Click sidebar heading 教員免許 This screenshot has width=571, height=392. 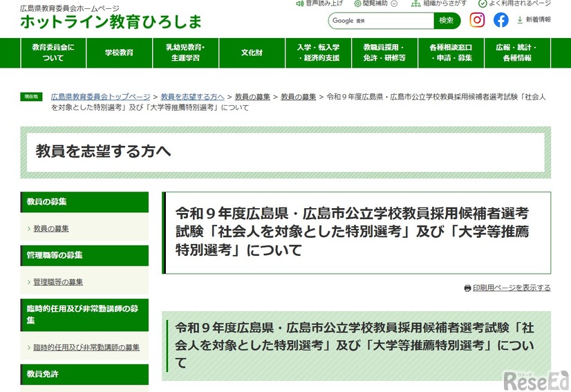[x=84, y=374]
